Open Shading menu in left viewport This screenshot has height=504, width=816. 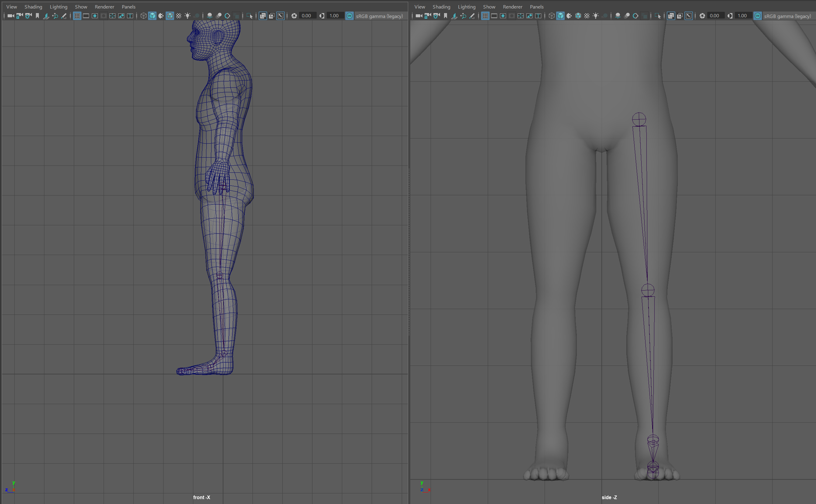[33, 7]
